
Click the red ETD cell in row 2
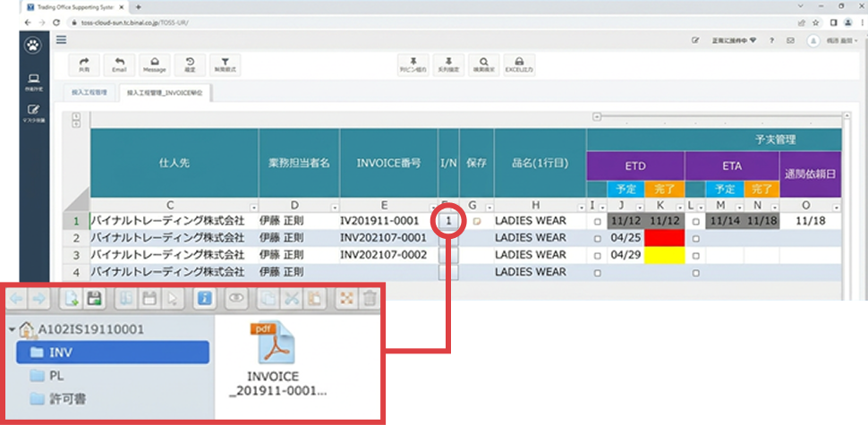coord(664,239)
